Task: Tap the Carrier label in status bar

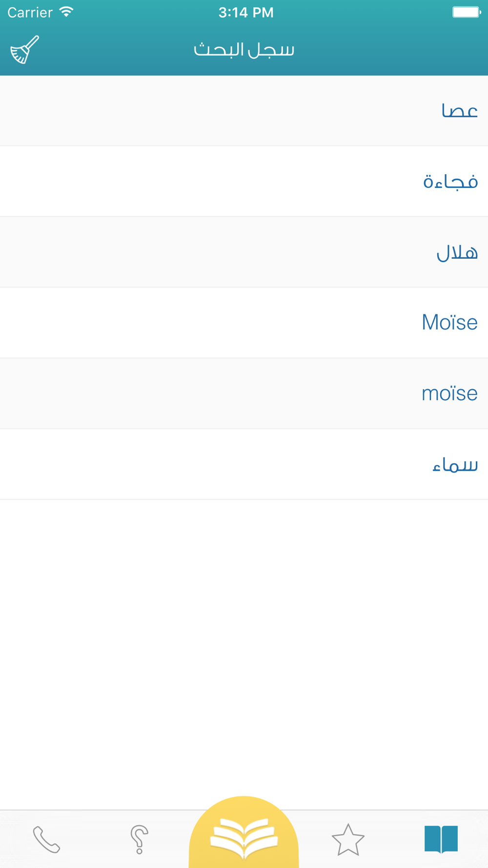Action: click(x=30, y=12)
